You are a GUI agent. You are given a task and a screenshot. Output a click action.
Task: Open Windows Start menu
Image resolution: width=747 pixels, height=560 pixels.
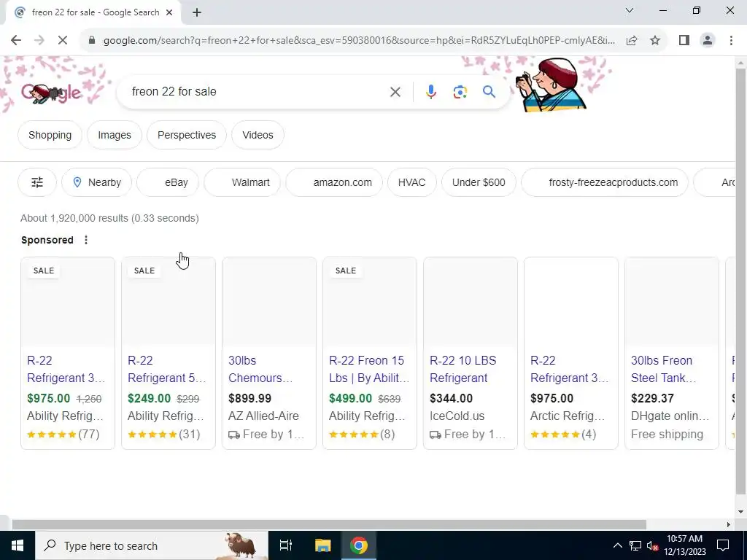pyautogui.click(x=18, y=545)
